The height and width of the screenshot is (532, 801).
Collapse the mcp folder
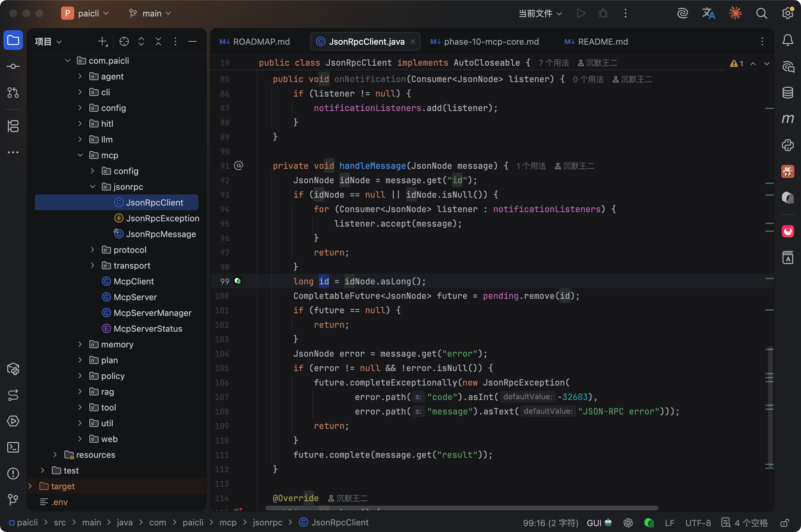[x=80, y=155]
